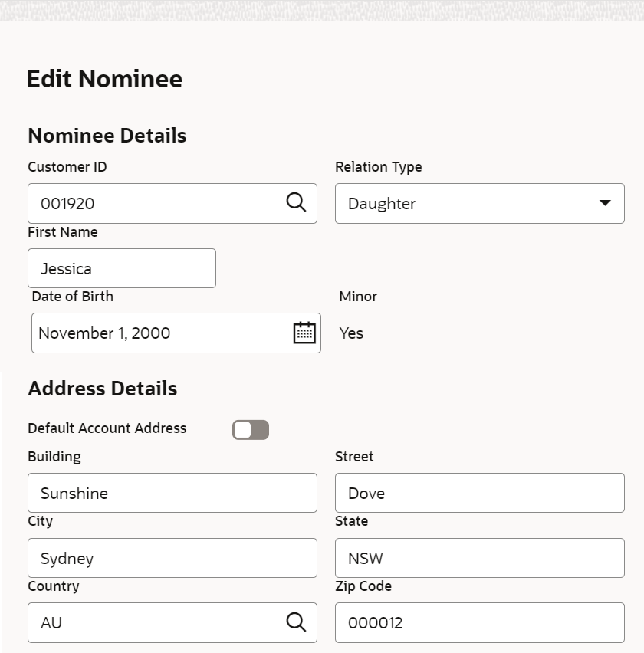
Task: Open the Date of Birth calendar picker
Action: tap(304, 333)
